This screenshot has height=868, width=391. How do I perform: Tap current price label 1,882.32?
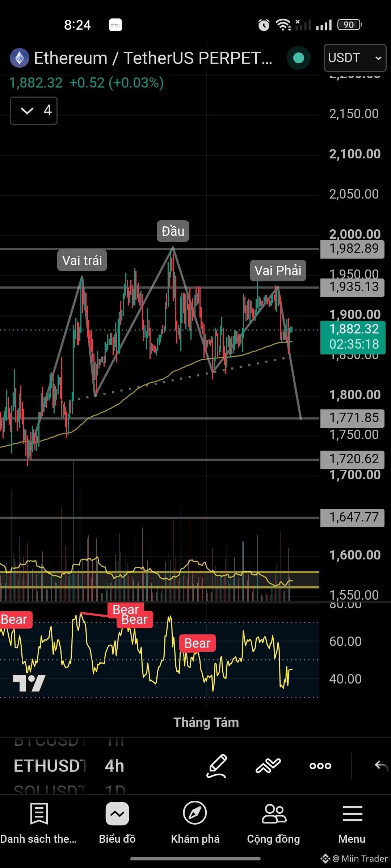click(353, 329)
